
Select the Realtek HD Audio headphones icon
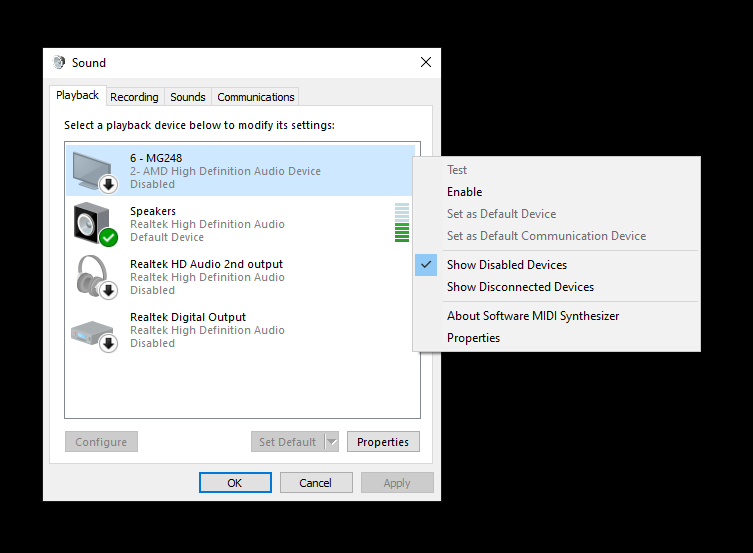point(96,277)
